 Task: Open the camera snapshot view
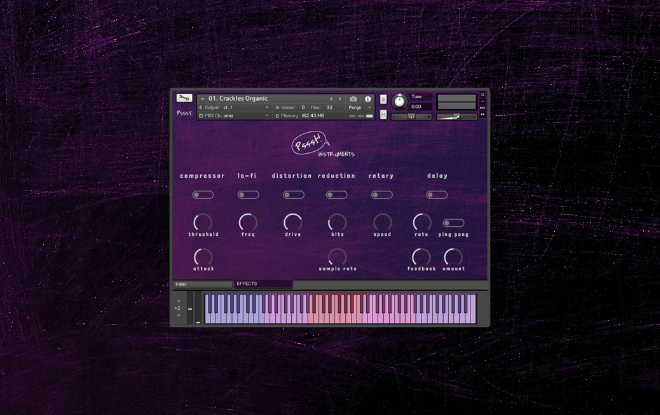click(354, 99)
